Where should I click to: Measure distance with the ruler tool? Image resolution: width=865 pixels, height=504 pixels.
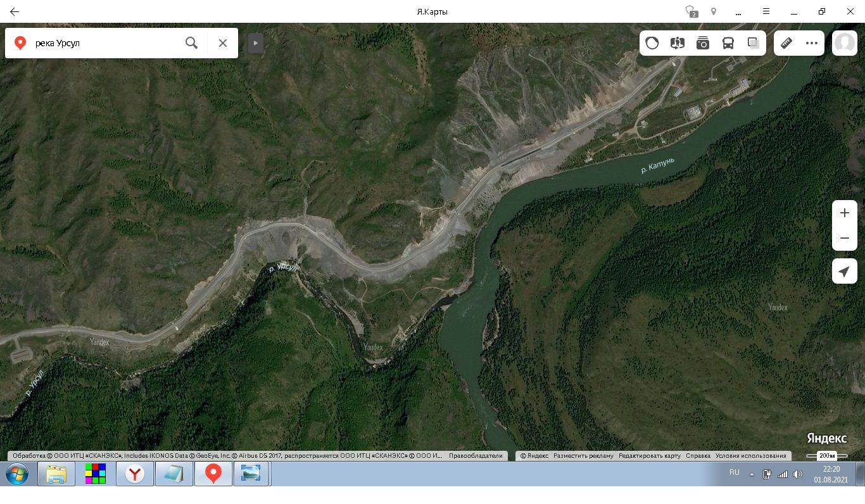point(786,43)
